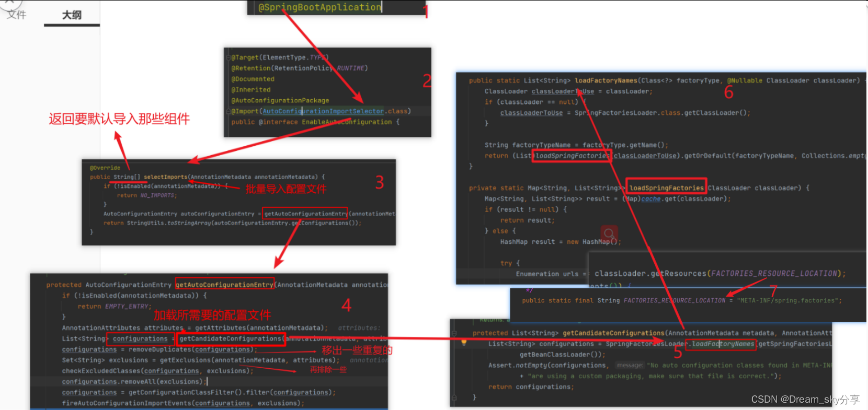
Task: Click the @Documented annotation
Action: (253, 79)
